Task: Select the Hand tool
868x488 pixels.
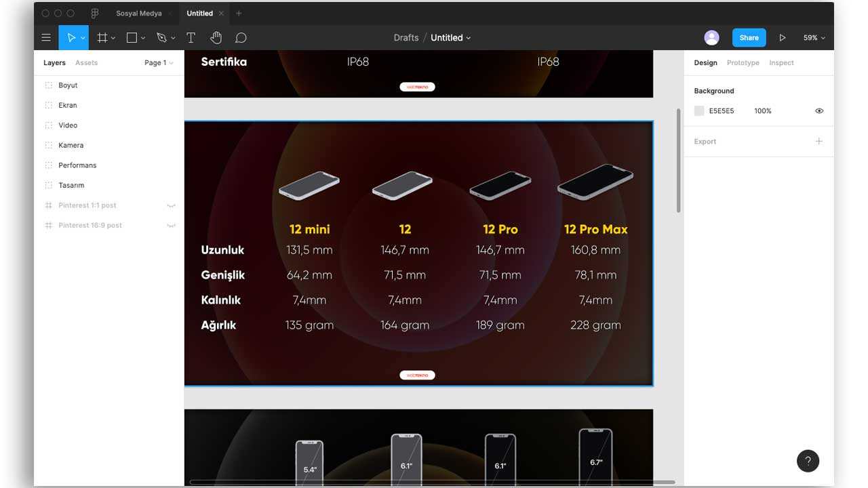Action: 216,38
